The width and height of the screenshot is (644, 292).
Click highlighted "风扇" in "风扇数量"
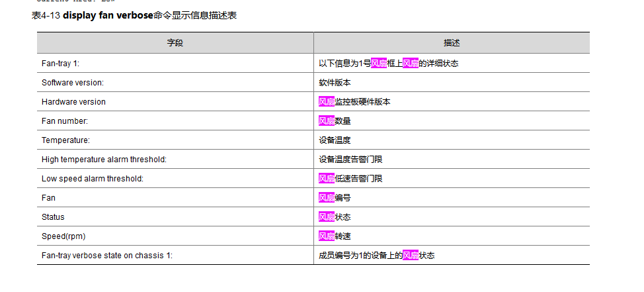pyautogui.click(x=327, y=121)
